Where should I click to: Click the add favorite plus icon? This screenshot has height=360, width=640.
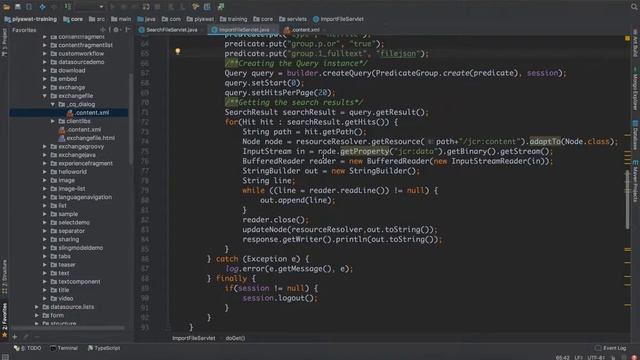[15, 337]
